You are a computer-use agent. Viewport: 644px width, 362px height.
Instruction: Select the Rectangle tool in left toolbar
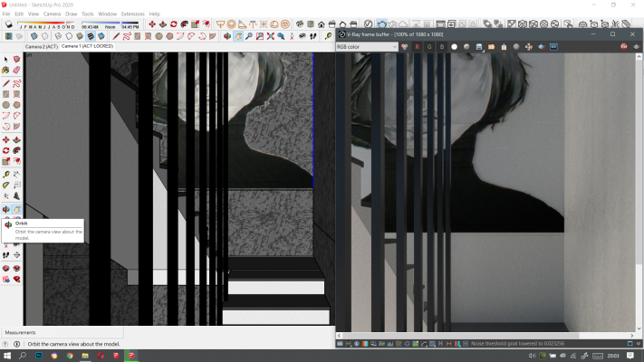click(x=5, y=94)
